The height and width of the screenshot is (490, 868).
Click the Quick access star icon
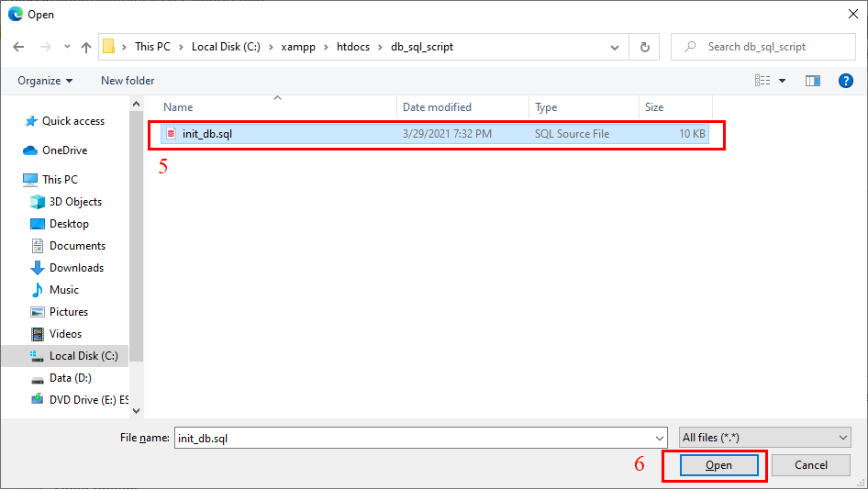tap(31, 121)
